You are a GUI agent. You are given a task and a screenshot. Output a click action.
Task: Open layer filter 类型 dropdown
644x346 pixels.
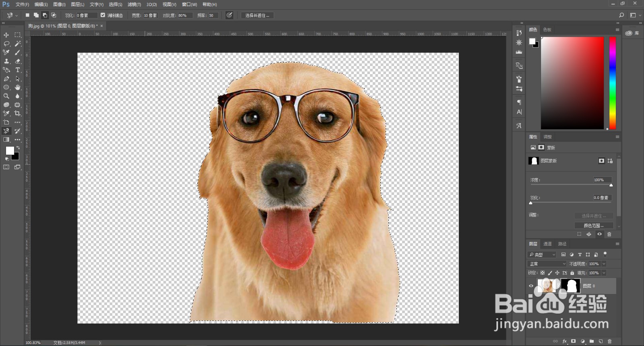(x=542, y=255)
